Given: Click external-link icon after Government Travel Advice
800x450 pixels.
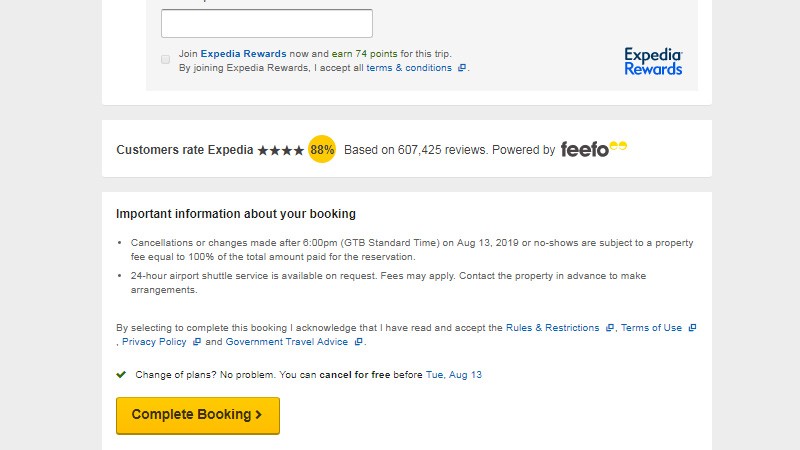Looking at the screenshot, I should (x=358, y=342).
